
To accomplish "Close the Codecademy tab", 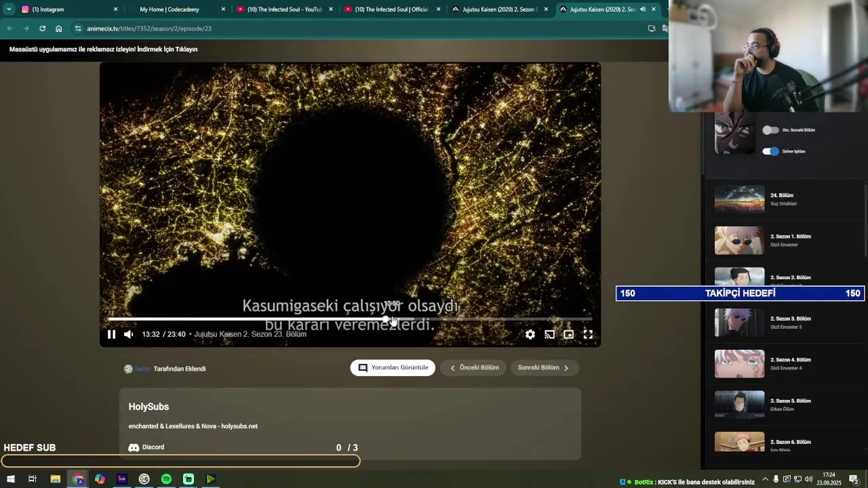I will click(x=223, y=9).
